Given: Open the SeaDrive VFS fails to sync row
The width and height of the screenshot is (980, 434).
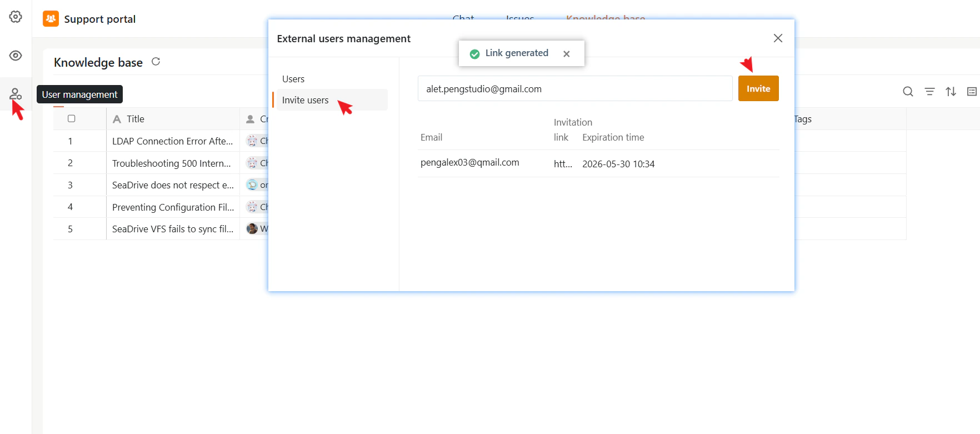Looking at the screenshot, I should pos(173,229).
